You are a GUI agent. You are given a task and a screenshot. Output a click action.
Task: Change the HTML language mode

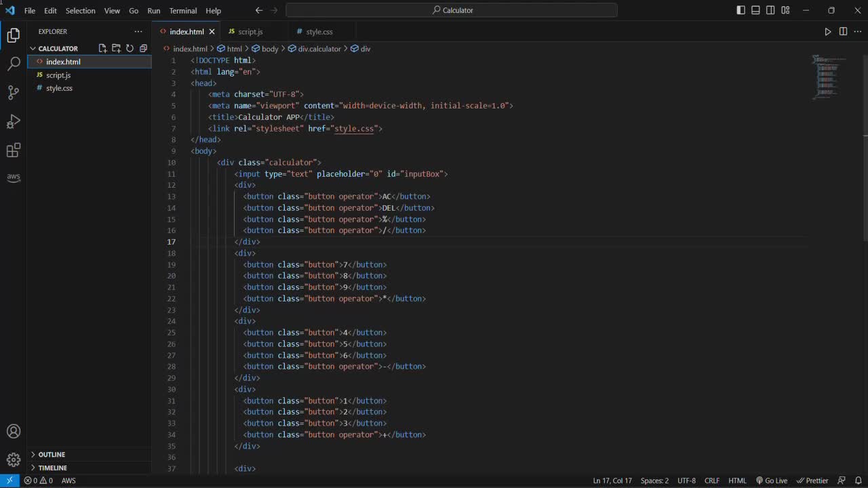click(x=737, y=481)
